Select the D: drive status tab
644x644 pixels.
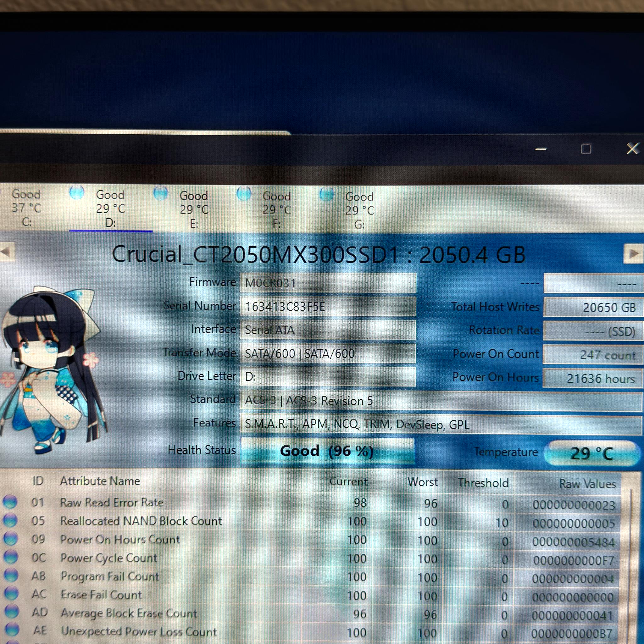coord(111,208)
